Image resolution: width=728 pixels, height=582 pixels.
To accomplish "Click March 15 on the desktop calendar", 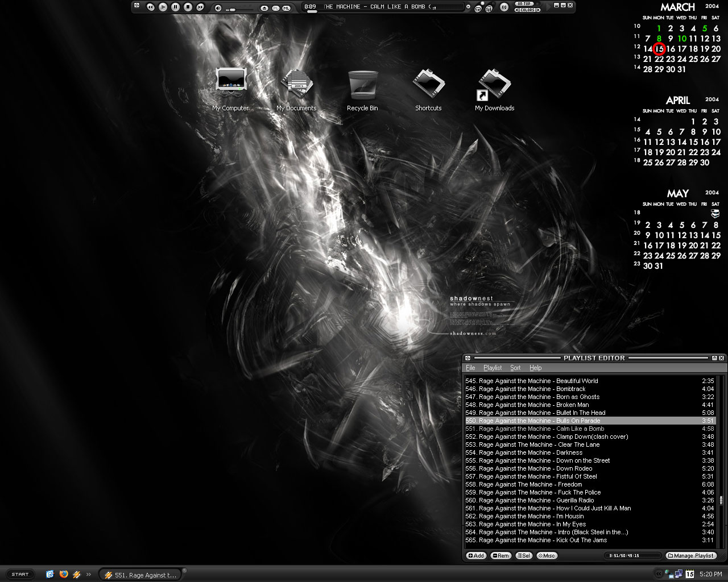I will point(659,49).
